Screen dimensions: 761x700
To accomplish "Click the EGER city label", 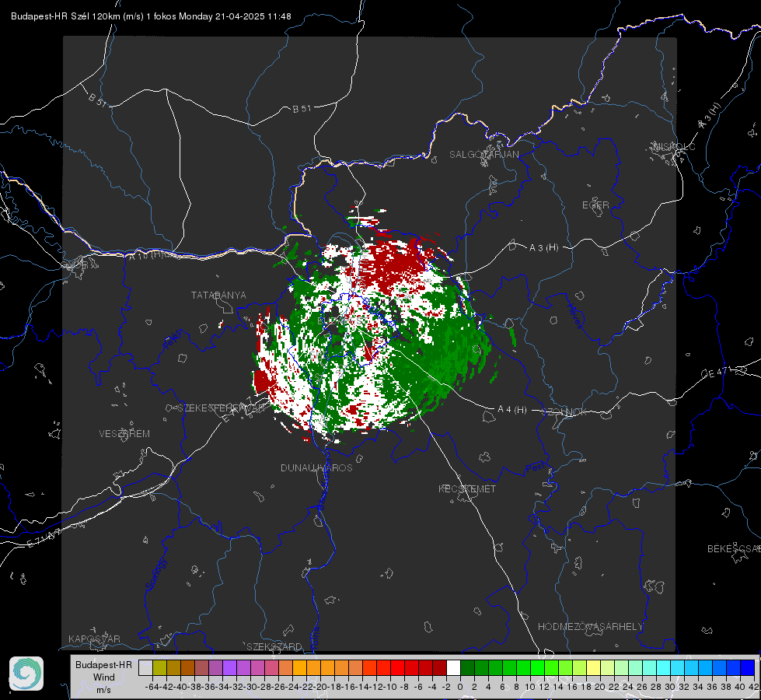I will click(x=595, y=205).
